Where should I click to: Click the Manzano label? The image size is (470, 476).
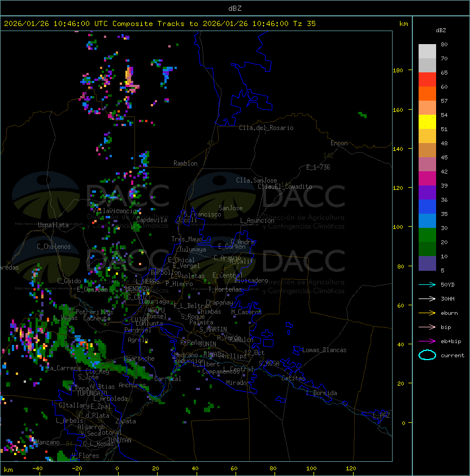point(47,442)
